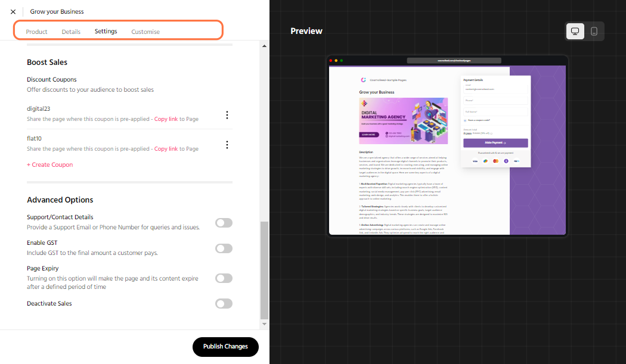Copy link for flat10 coupon

(x=166, y=149)
